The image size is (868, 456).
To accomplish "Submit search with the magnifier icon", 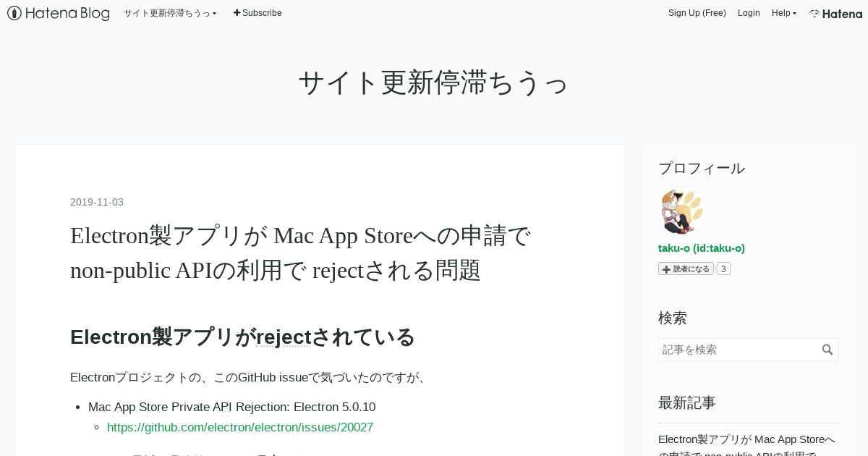I will point(828,350).
